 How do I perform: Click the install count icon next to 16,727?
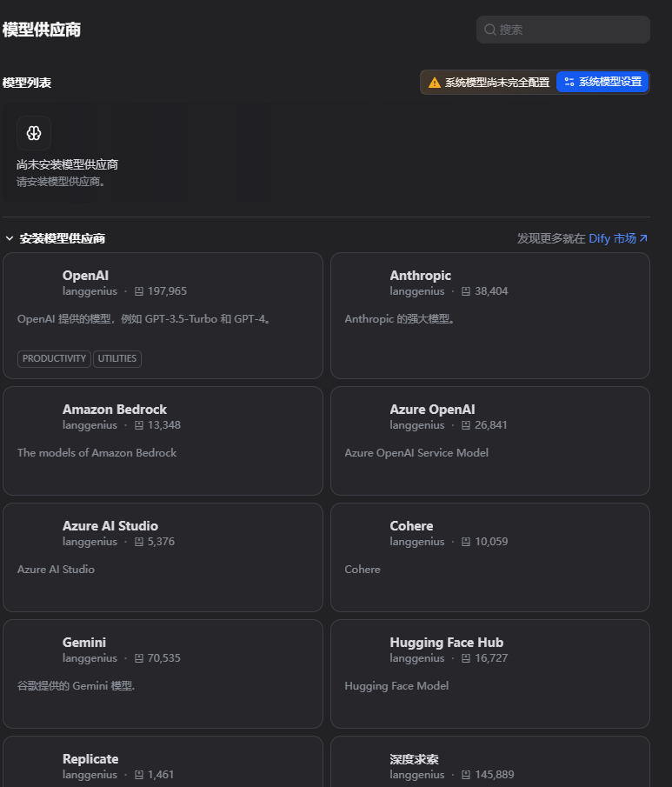466,658
